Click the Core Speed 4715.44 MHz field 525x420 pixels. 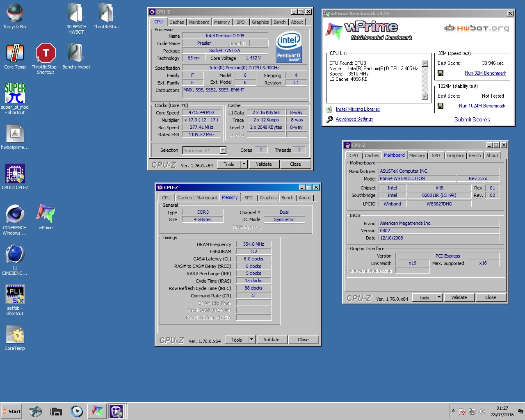[201, 112]
